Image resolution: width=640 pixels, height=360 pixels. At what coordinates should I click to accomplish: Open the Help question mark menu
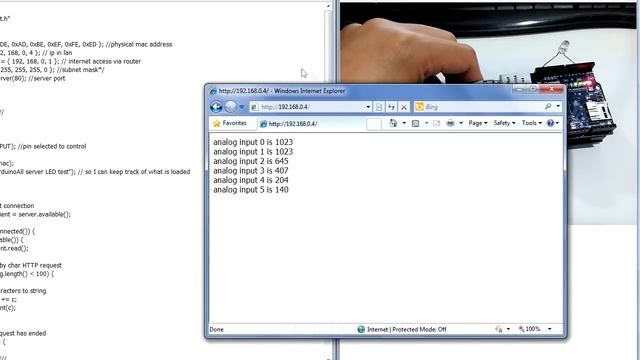tap(553, 123)
